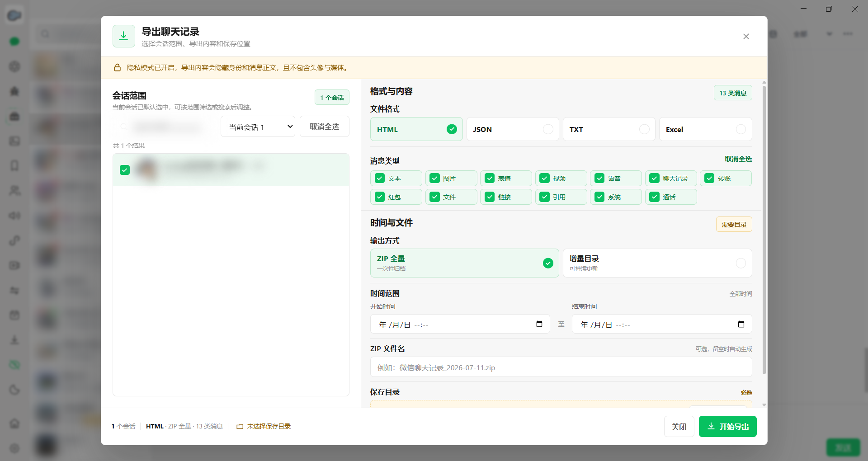
Task: Click the ZIP 文件名 text field
Action: coord(561,367)
